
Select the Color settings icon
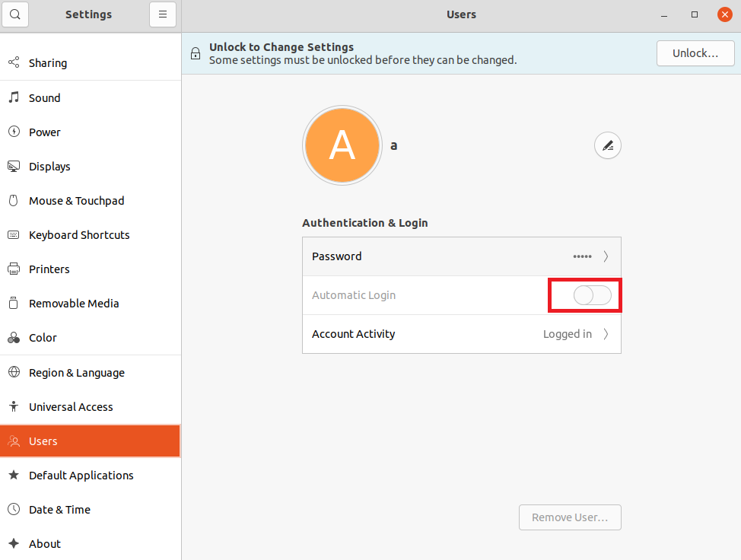[13, 337]
